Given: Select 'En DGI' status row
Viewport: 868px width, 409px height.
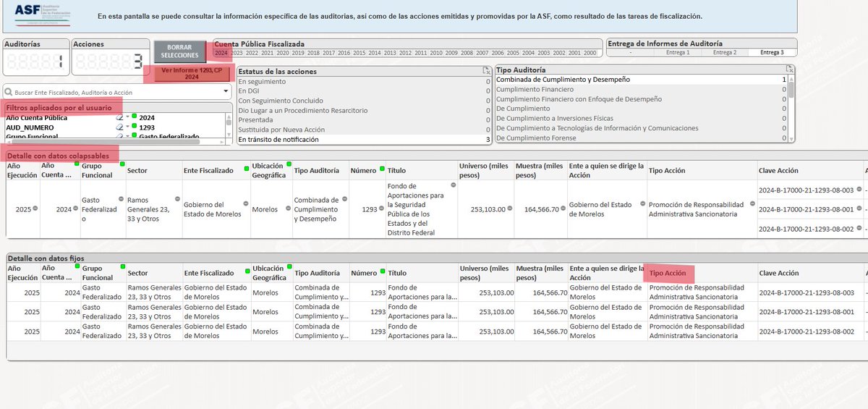Looking at the screenshot, I should [x=364, y=91].
